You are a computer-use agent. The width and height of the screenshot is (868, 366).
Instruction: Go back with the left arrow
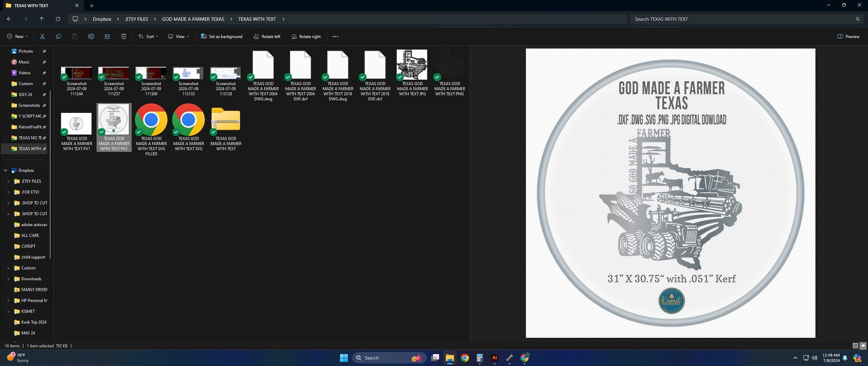9,19
